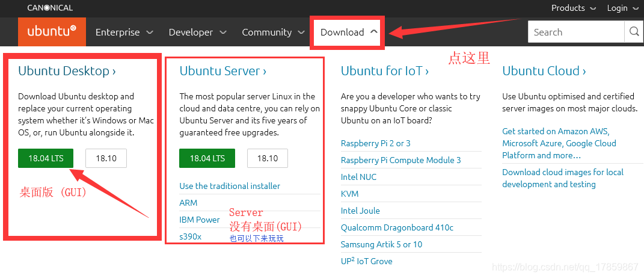The image size is (644, 278).
Task: Open the UP² IoT Grove link
Action: 366,261
